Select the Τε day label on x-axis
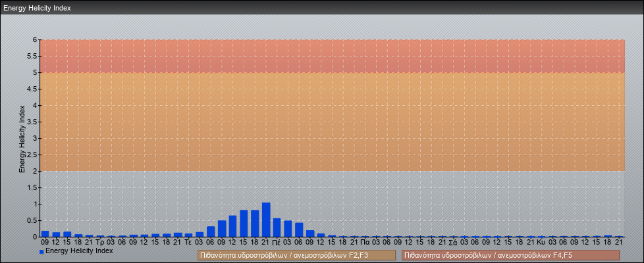The width and height of the screenshot is (644, 263). point(188,242)
